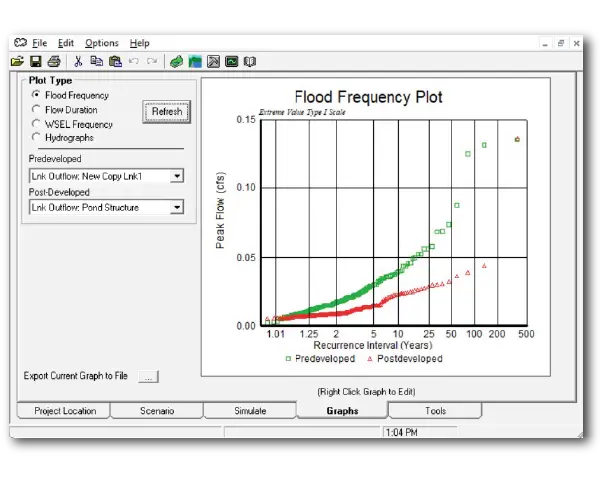The width and height of the screenshot is (600, 480).
Task: Select the Flow Duration radio button
Action: pyautogui.click(x=36, y=109)
